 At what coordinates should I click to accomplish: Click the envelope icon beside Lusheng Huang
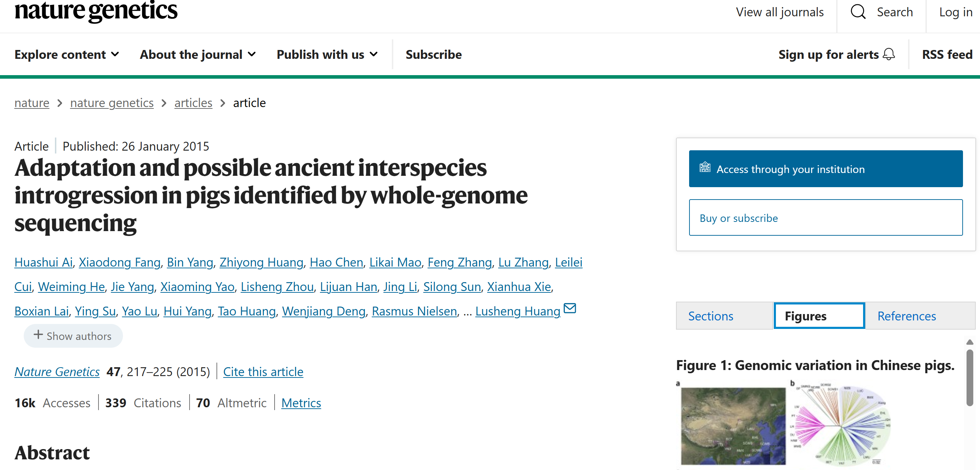point(569,308)
